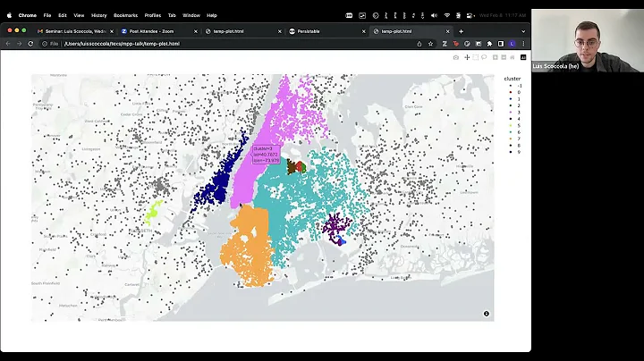This screenshot has height=361, width=644.
Task: Switch to the Seminar: Luis Scoccola Gmail tab
Action: pyautogui.click(x=75, y=31)
